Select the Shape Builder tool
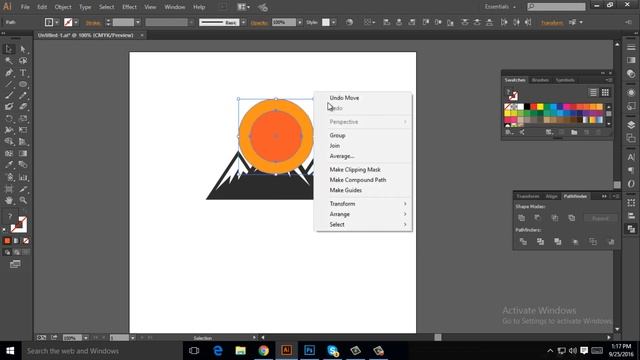The width and height of the screenshot is (640, 360). point(9,142)
